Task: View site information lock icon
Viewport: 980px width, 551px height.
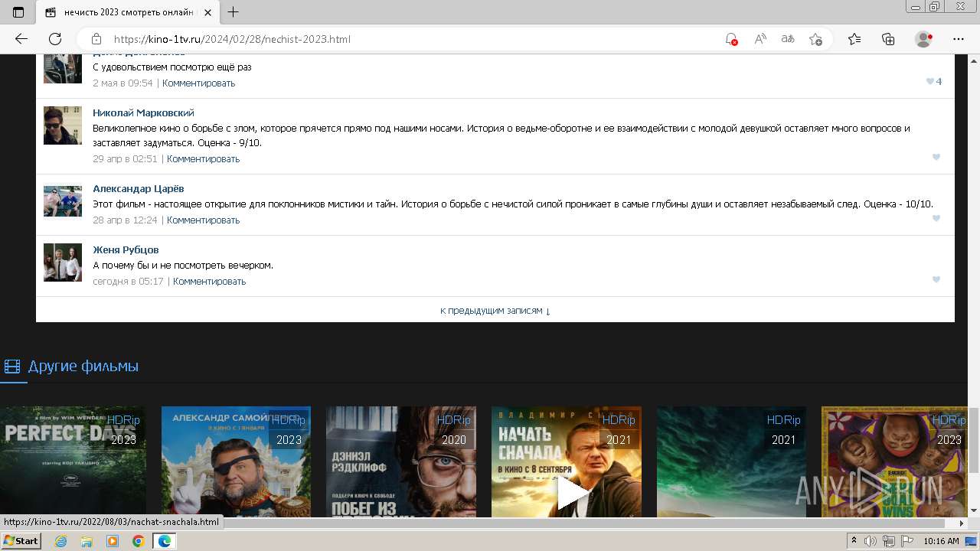Action: [x=96, y=39]
